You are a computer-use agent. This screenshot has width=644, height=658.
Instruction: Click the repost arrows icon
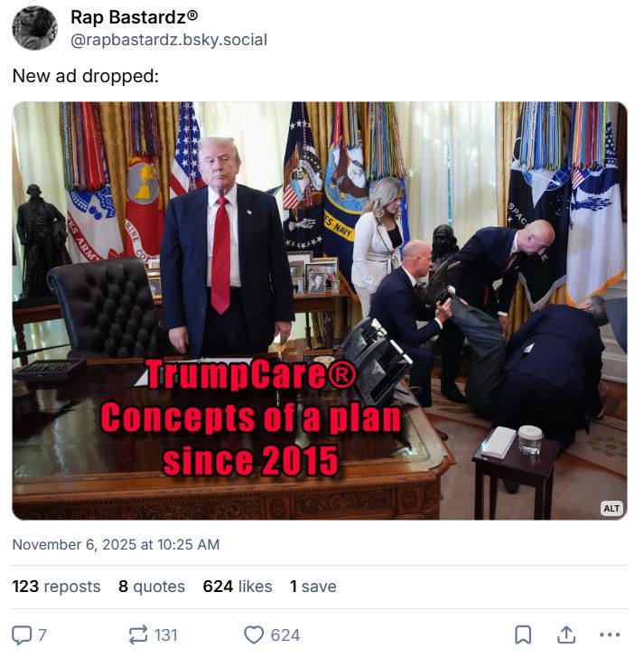tap(138, 634)
